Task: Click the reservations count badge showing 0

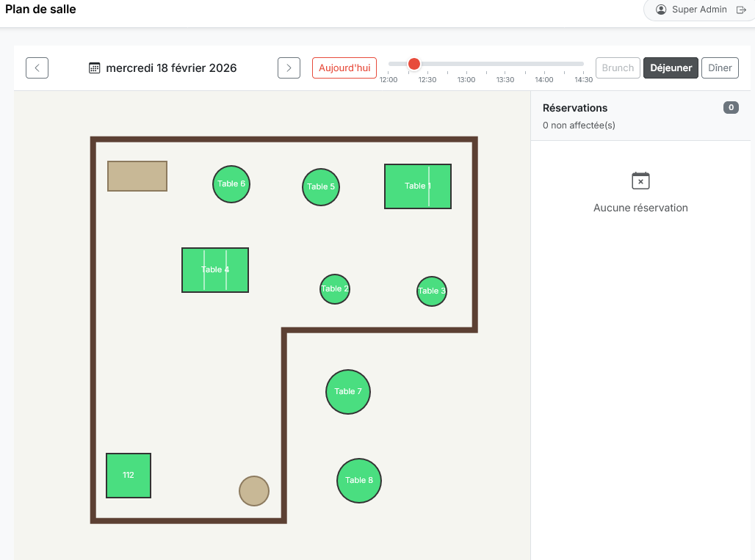Action: pos(731,107)
